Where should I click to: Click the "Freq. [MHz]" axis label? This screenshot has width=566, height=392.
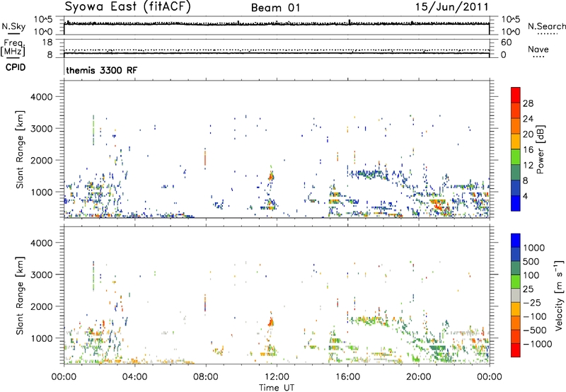click(x=13, y=48)
